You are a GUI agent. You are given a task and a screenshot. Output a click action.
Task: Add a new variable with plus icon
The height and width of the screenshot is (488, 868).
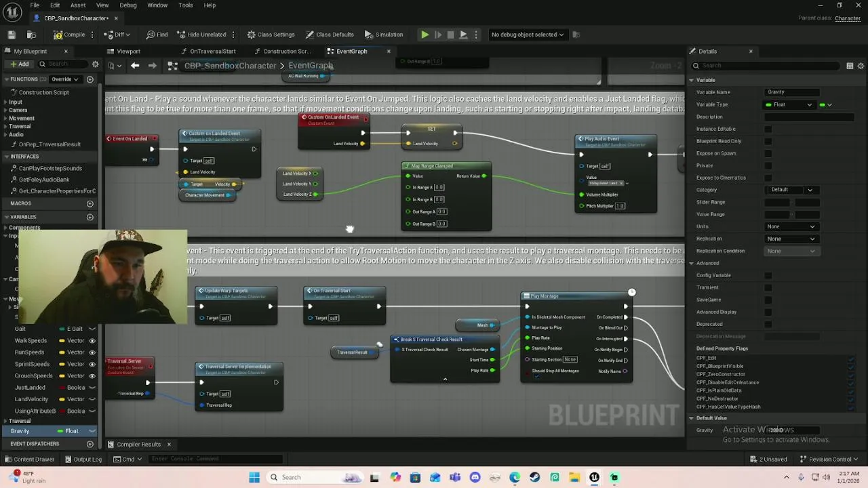90,217
